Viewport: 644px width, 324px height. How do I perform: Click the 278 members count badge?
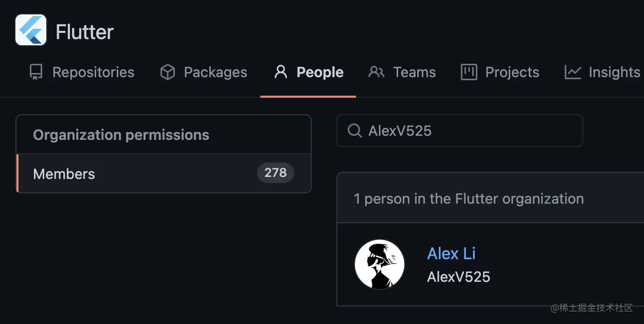click(x=275, y=173)
